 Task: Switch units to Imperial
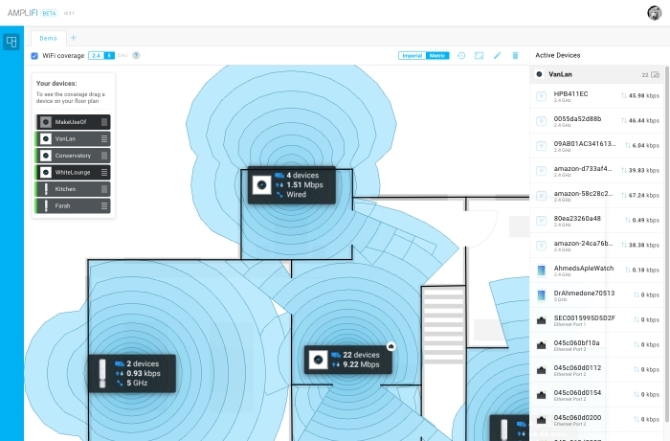tap(412, 56)
